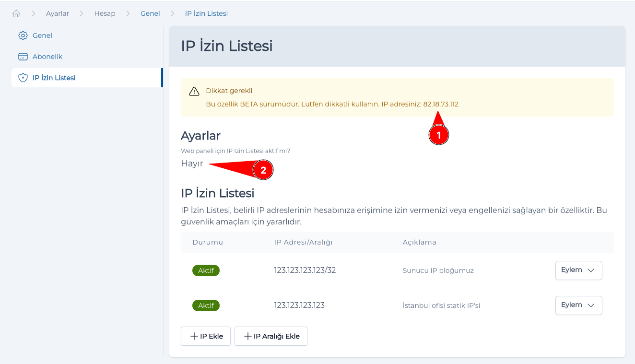Select the shield icon for IP İzin Listesi

22,77
